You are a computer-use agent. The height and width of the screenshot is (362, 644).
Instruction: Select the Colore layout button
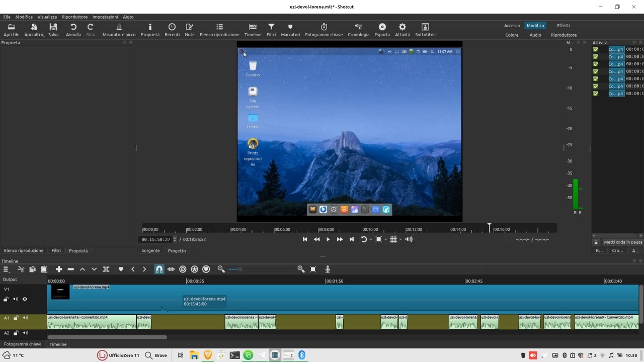coord(512,35)
